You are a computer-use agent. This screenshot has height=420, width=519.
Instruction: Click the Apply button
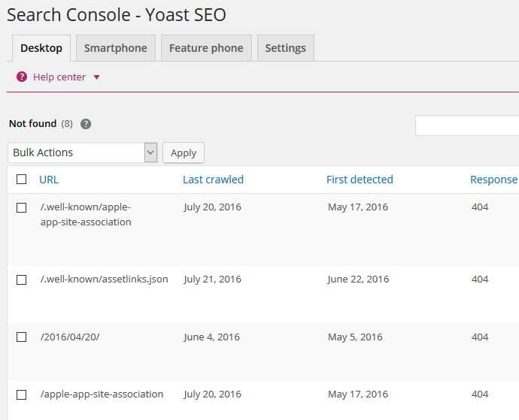(x=184, y=153)
